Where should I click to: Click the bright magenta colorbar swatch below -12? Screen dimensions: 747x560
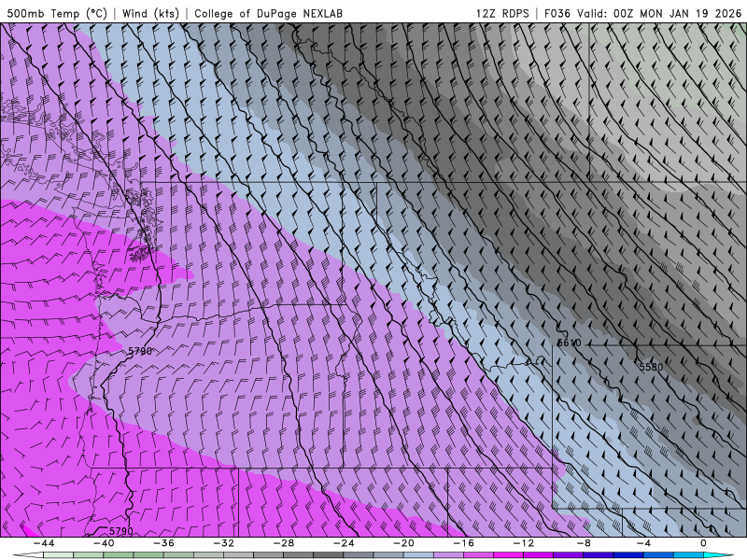coord(508,555)
